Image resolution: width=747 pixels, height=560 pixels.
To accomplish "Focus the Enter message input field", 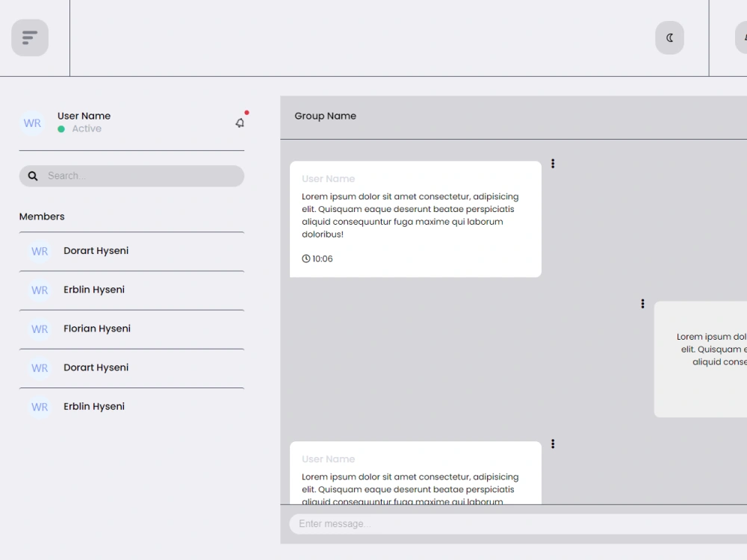I will pos(518,524).
